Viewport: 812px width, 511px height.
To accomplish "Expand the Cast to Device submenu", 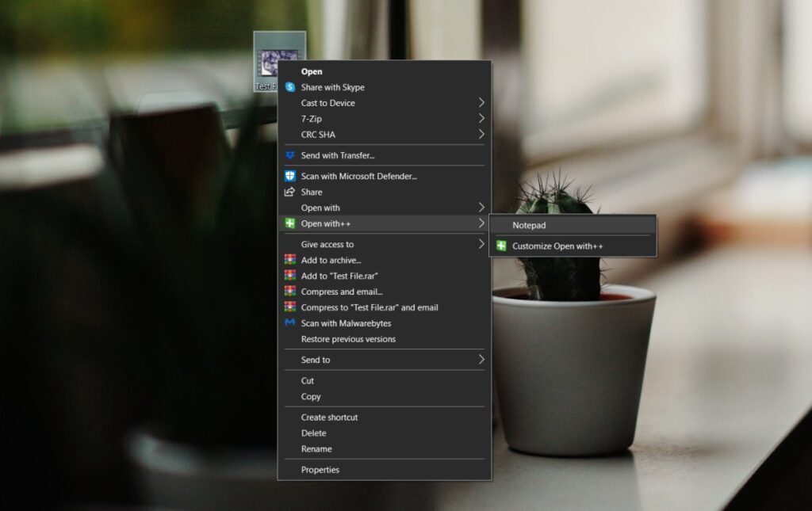I will pos(482,103).
